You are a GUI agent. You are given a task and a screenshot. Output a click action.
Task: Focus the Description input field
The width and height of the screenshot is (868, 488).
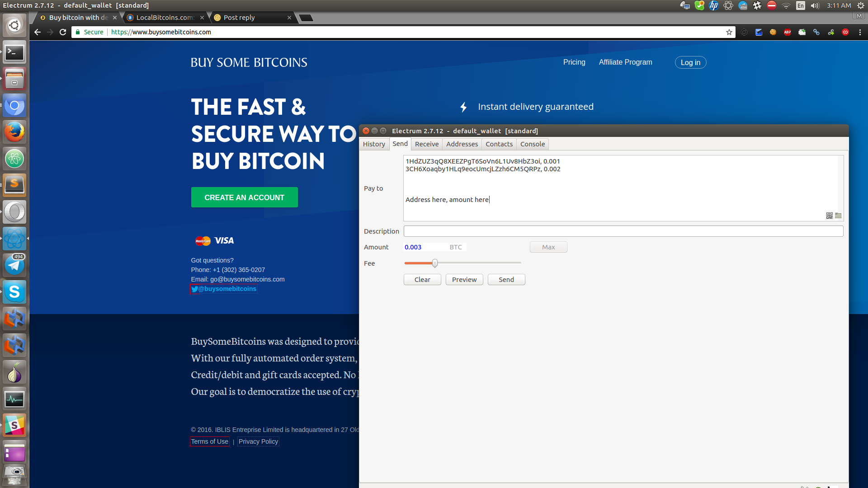pos(623,231)
